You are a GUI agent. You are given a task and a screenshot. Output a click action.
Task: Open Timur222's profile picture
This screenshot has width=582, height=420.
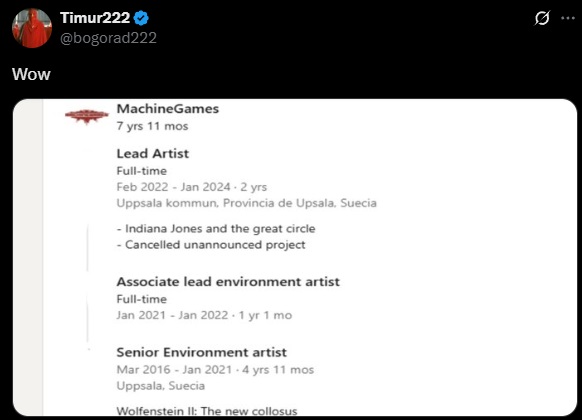(x=32, y=28)
